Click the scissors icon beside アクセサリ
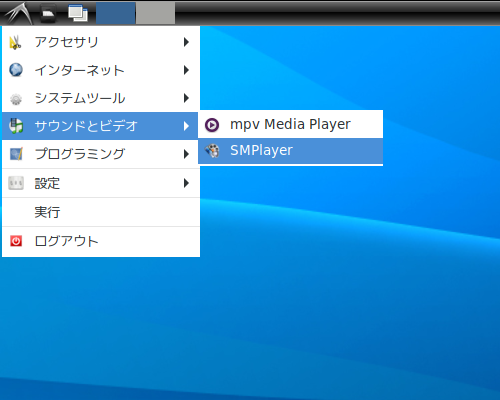Screen dimensions: 500x400 (16, 42)
